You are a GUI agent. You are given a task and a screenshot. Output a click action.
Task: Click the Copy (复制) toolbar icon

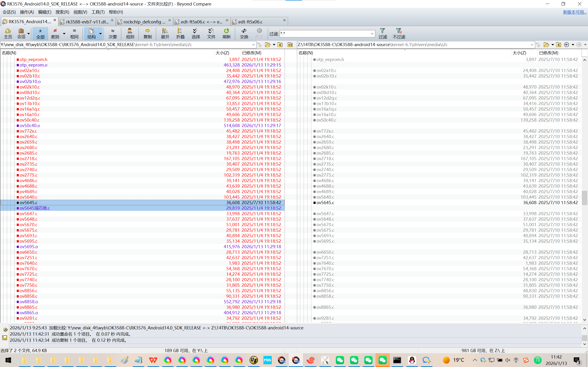point(147,33)
